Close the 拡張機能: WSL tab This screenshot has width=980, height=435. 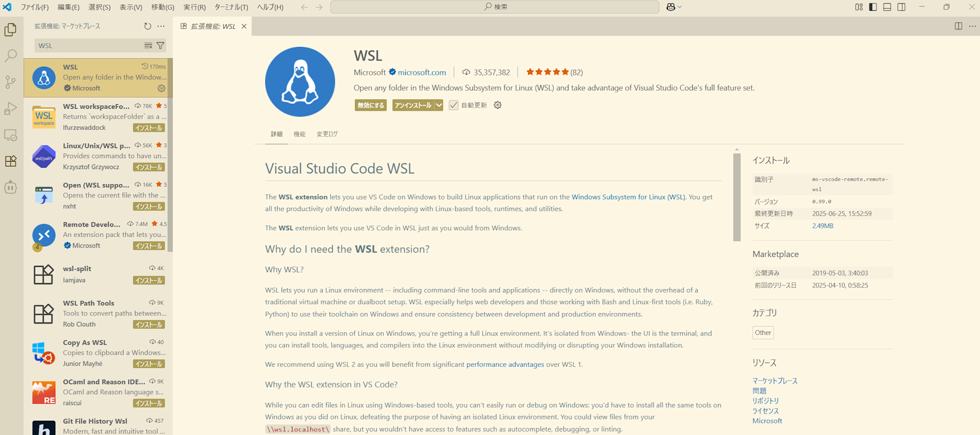(244, 26)
